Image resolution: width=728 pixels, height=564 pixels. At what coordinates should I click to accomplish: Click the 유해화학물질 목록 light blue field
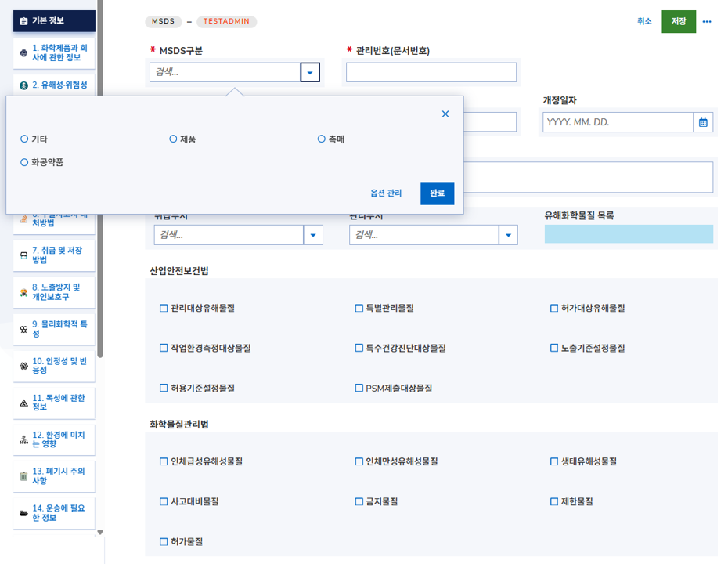coord(629,234)
